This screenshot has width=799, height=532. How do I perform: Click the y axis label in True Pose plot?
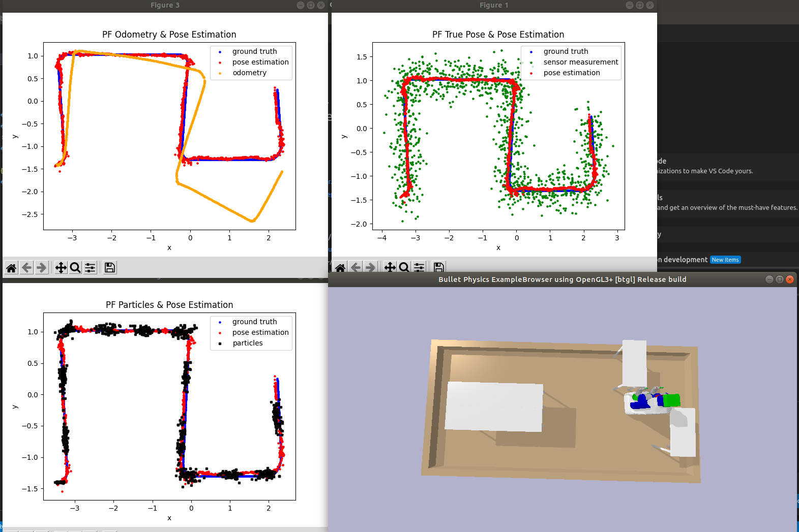(x=344, y=136)
